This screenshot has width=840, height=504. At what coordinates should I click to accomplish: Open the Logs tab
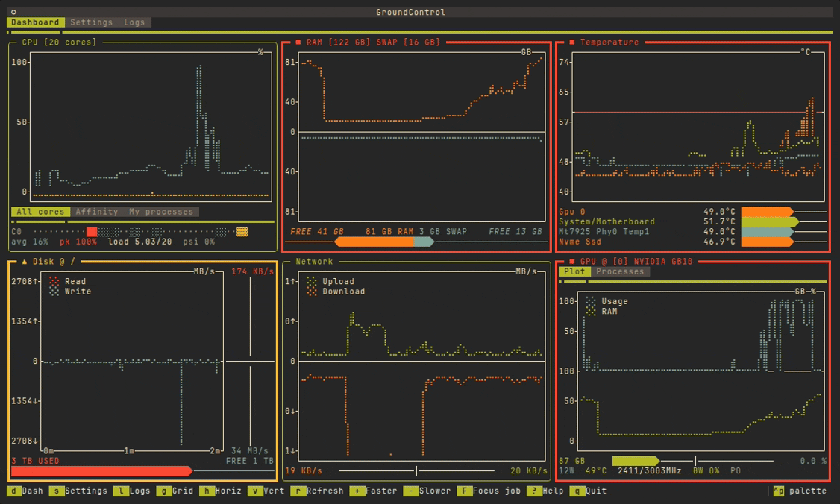[x=134, y=22]
